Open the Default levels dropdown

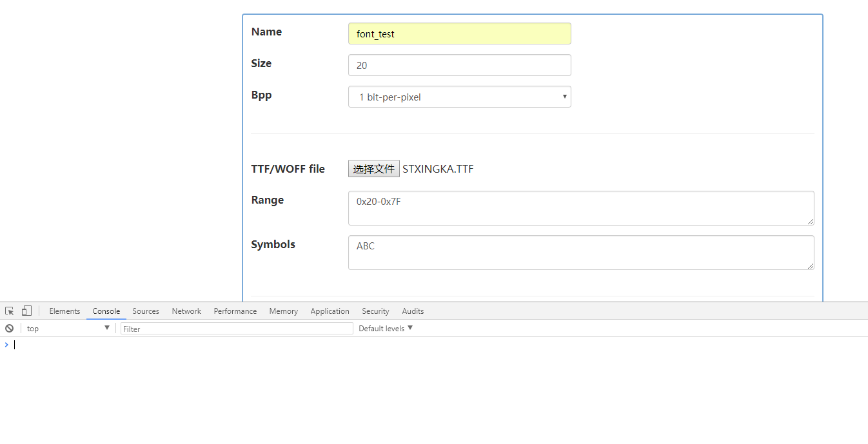point(386,328)
